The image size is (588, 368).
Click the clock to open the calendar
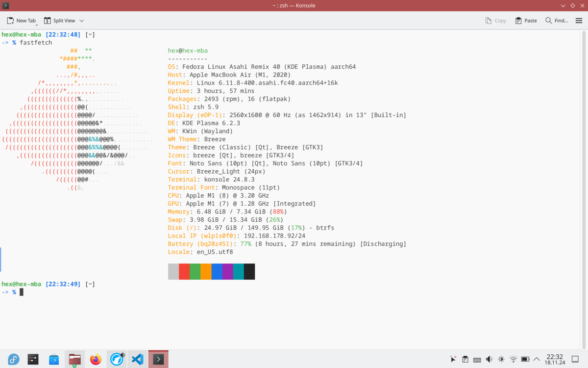[555, 359]
